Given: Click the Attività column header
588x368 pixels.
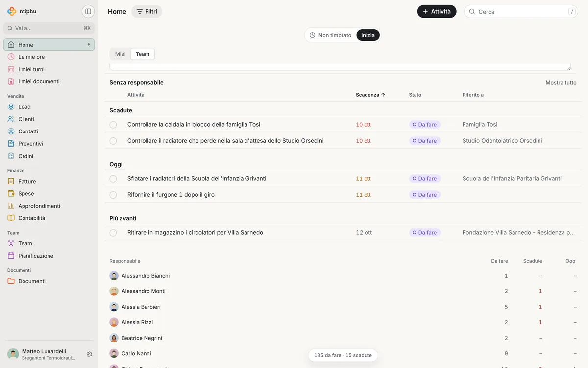Looking at the screenshot, I should [x=136, y=95].
